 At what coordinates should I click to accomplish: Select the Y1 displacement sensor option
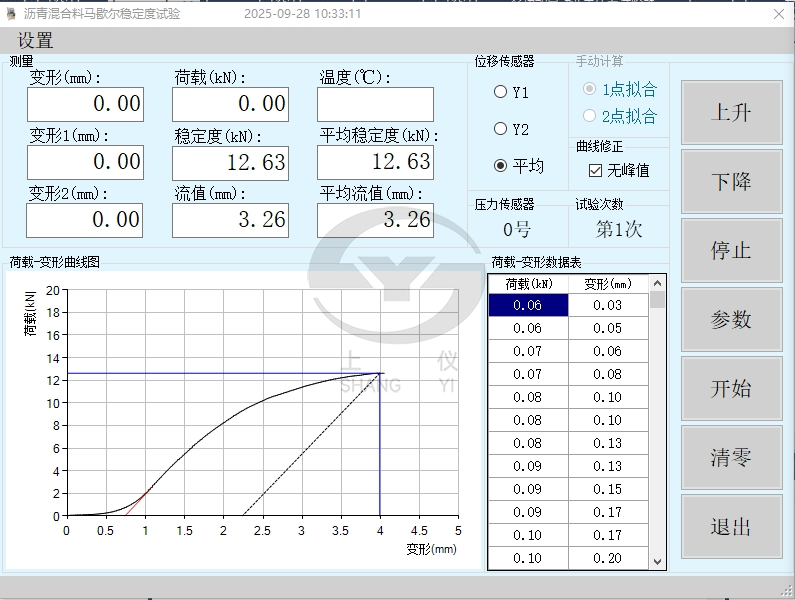(x=501, y=92)
